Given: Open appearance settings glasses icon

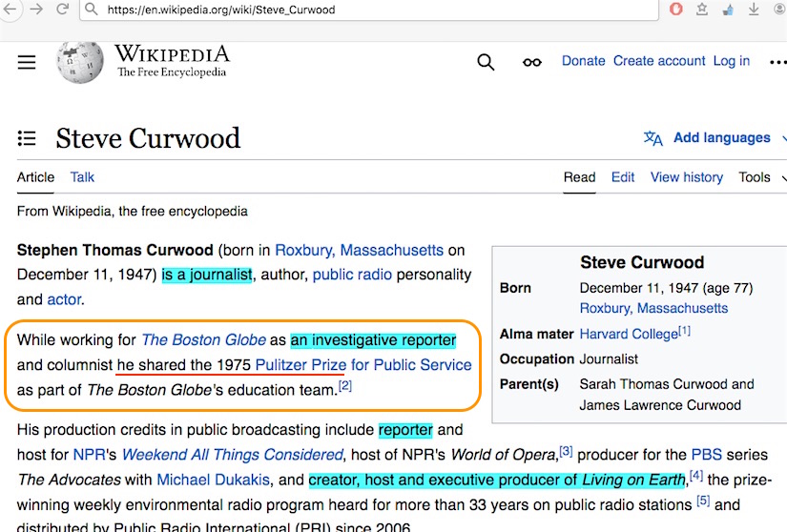Looking at the screenshot, I should (x=531, y=62).
